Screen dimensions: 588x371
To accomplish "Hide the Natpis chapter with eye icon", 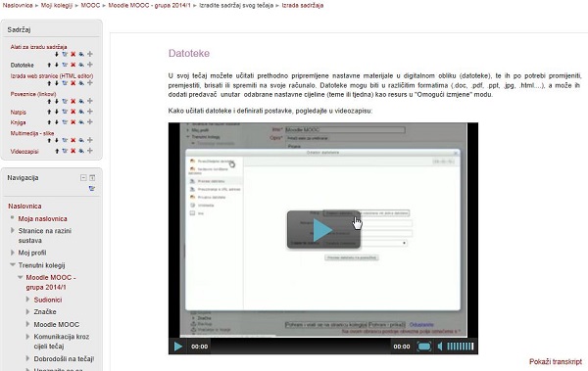I will (x=81, y=112).
